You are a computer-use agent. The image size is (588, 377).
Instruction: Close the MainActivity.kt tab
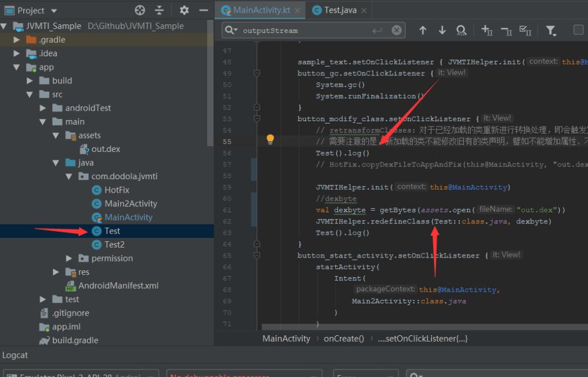pos(297,10)
